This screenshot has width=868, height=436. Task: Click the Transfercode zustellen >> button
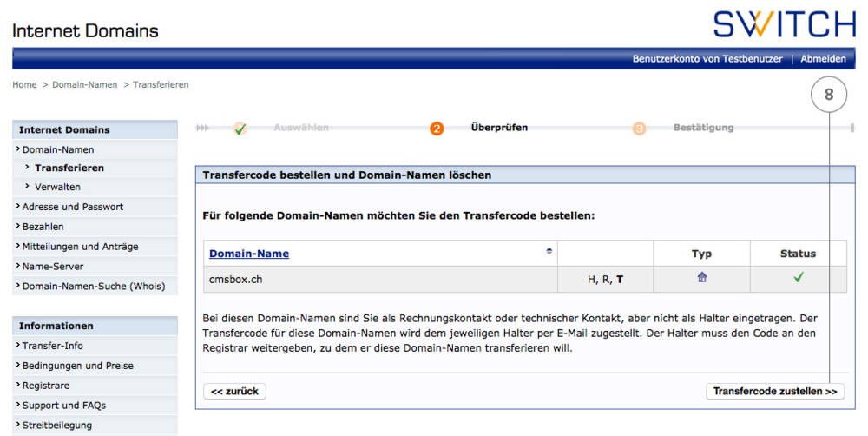click(775, 391)
